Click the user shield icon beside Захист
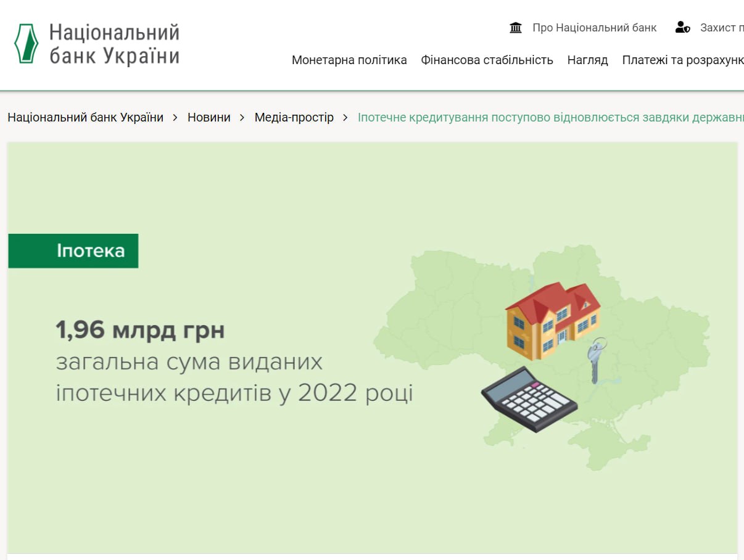744x560 pixels. [682, 28]
